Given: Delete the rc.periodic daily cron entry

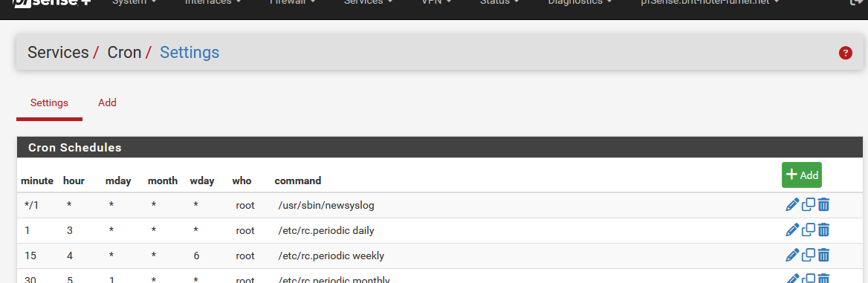Looking at the screenshot, I should [823, 230].
